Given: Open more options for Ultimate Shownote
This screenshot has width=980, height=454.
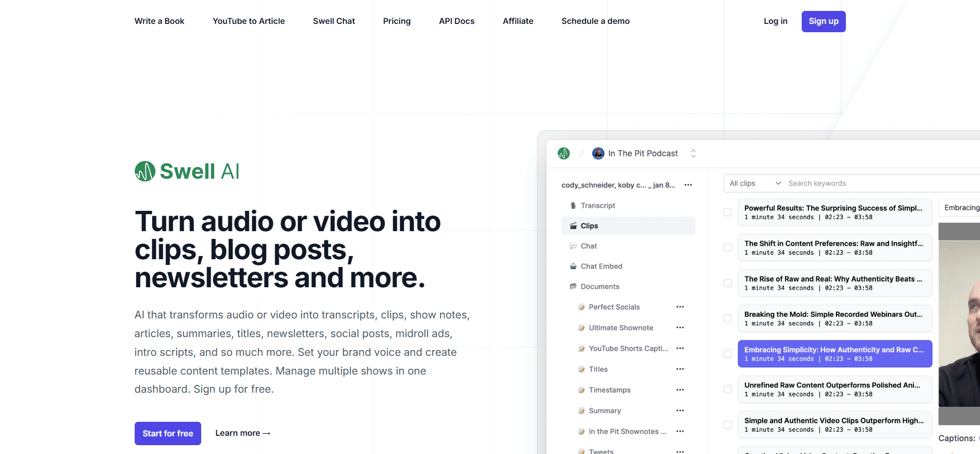Looking at the screenshot, I should click(x=680, y=328).
